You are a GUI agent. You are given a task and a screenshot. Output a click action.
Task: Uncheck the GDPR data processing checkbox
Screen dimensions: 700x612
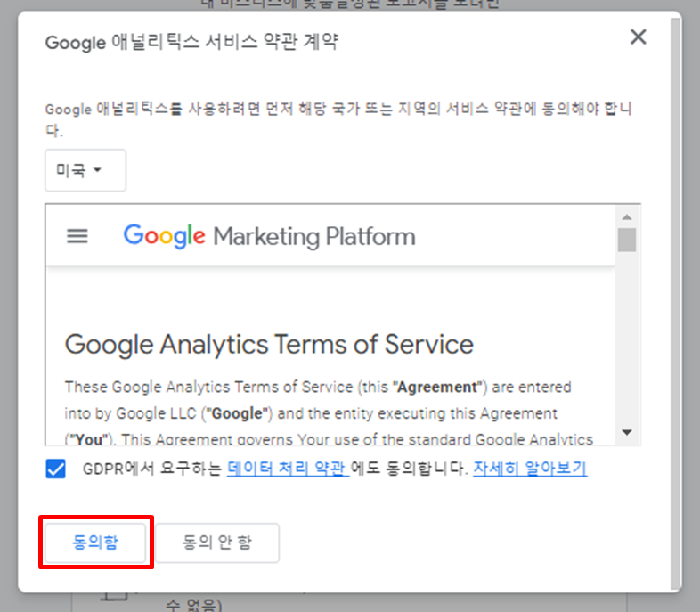pos(56,469)
